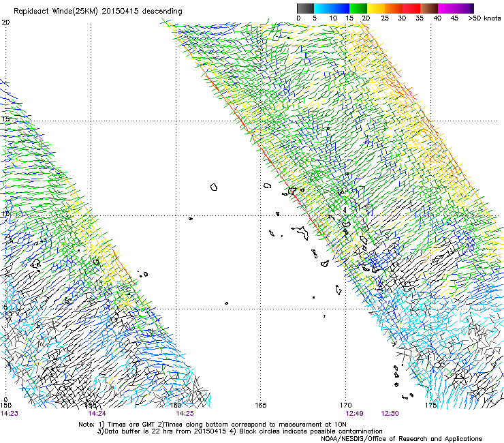Click the '>50 knots' legend label

(x=484, y=18)
